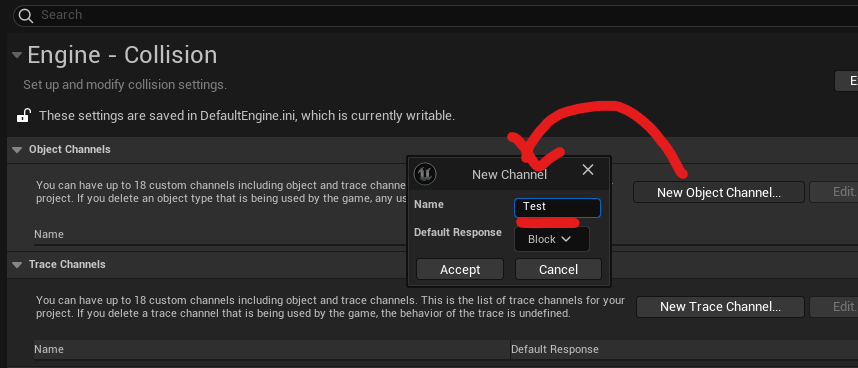The width and height of the screenshot is (858, 368).
Task: Collapse the Trace Channels section
Action: tap(18, 265)
